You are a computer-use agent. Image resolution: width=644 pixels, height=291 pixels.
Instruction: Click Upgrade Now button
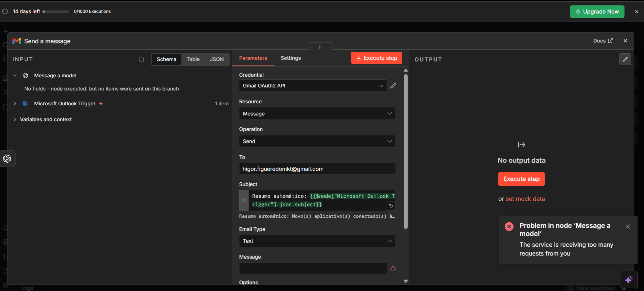click(597, 11)
